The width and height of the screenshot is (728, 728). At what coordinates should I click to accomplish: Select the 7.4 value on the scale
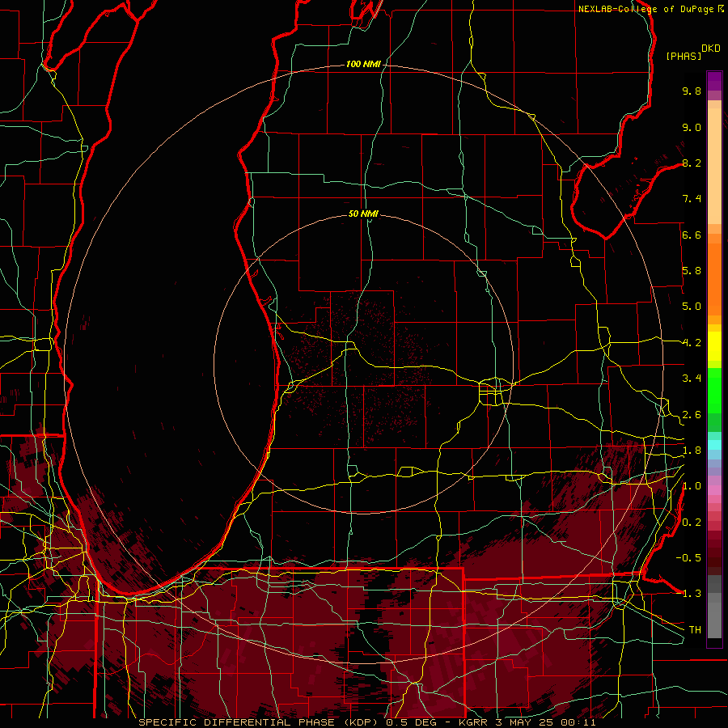[692, 199]
